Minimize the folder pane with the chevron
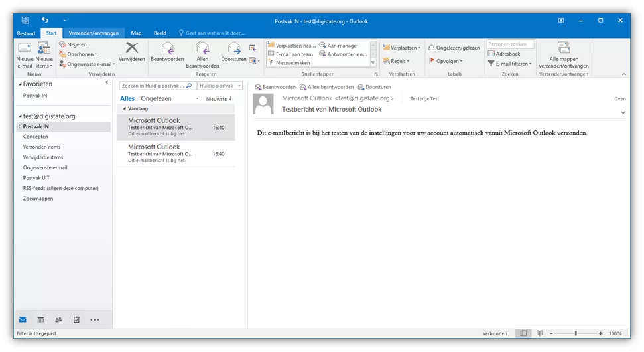The height and width of the screenshot is (352, 644). pyautogui.click(x=107, y=82)
